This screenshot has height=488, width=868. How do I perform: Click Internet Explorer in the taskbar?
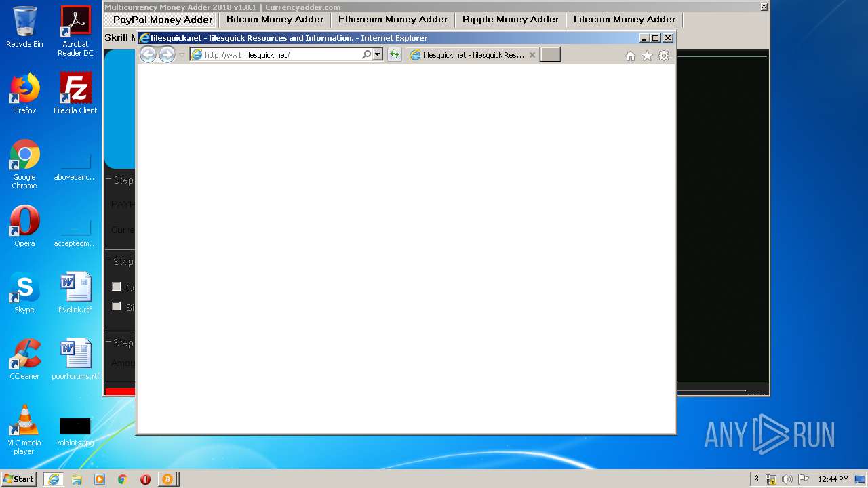coord(54,479)
